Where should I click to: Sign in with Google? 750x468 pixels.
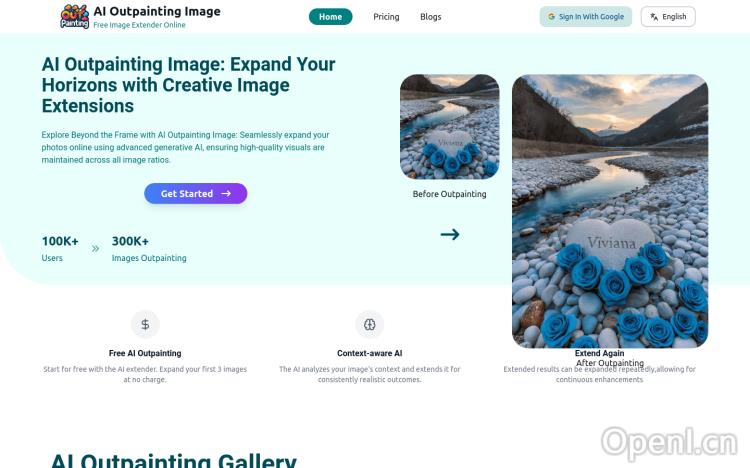(585, 17)
